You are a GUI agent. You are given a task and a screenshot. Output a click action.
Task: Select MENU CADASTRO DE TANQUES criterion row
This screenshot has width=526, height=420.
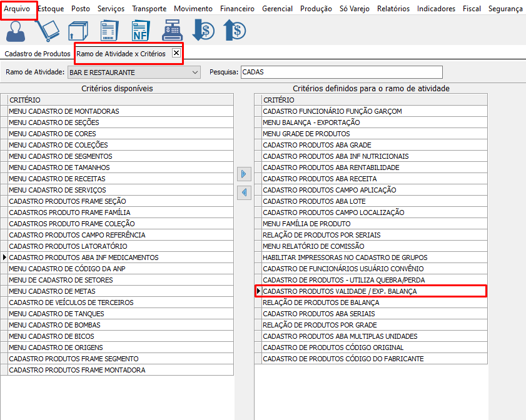[x=56, y=314]
